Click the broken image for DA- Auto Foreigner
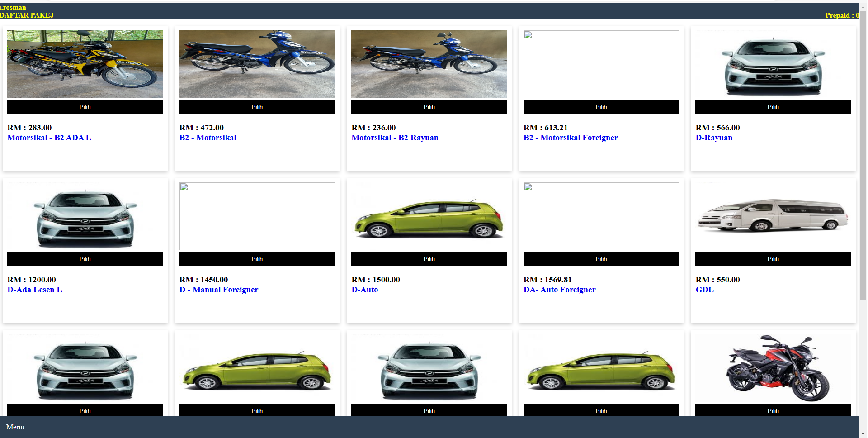The width and height of the screenshot is (868, 438). click(601, 216)
